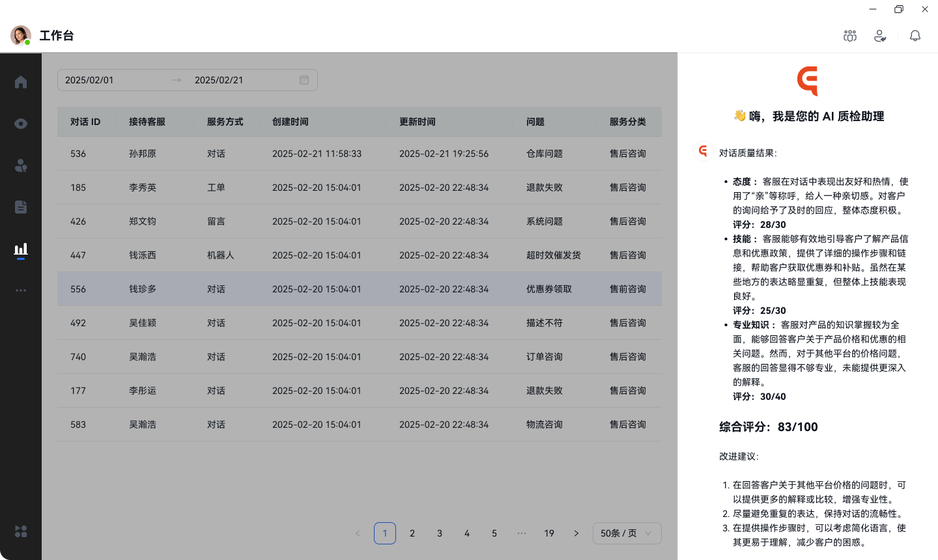Image resolution: width=938 pixels, height=560 pixels.
Task: Click the small AI logo beside 对话质量结果
Action: click(x=703, y=152)
